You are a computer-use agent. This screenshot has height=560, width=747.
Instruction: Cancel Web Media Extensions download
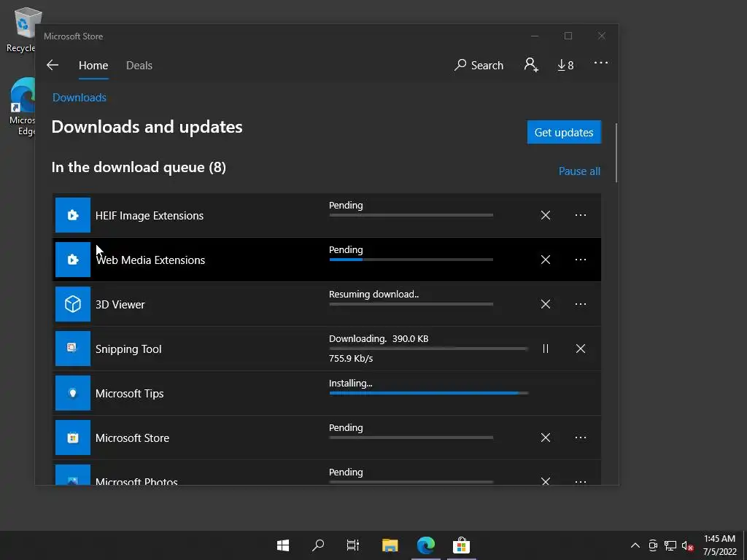546,260
